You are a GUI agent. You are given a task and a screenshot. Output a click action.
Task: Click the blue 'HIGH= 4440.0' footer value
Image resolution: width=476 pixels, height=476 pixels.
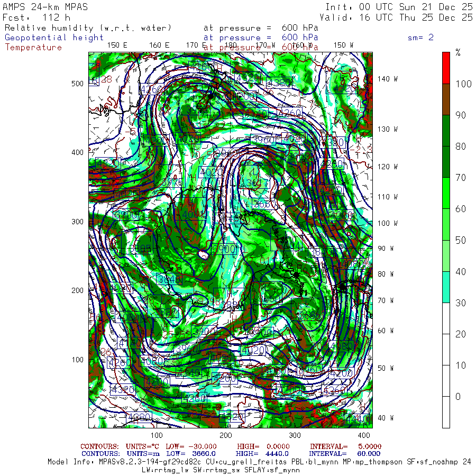tap(262, 454)
